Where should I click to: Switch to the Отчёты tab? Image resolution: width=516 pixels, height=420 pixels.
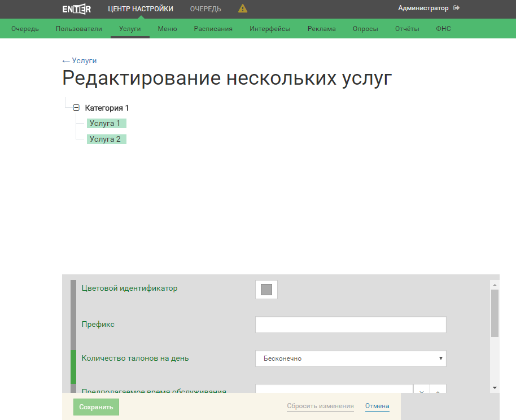pyautogui.click(x=407, y=29)
